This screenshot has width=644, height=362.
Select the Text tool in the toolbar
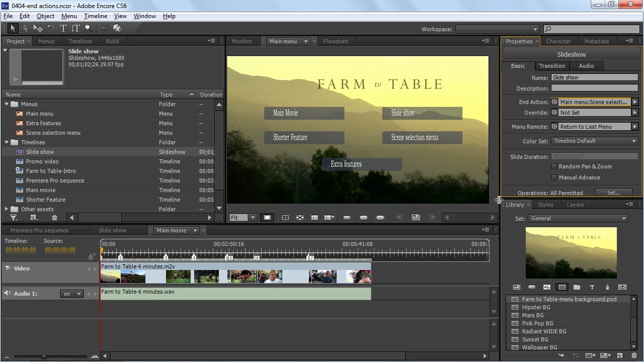click(x=63, y=29)
